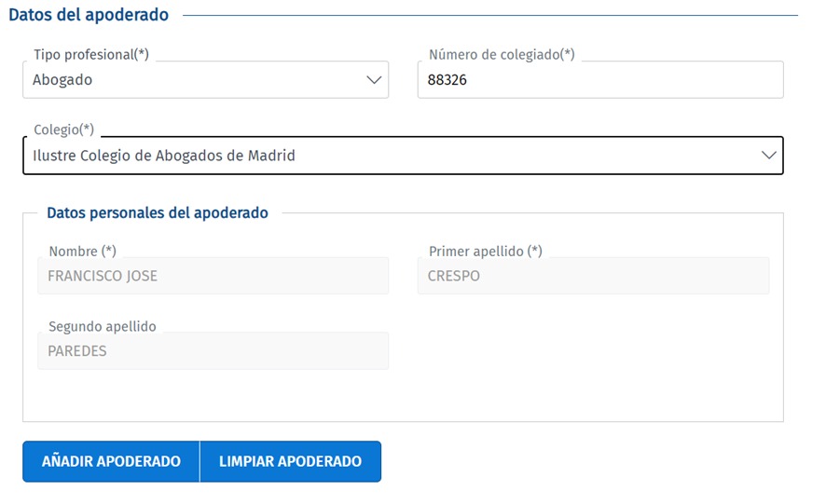Click the chevron arrow in Tipo profesional

[375, 80]
